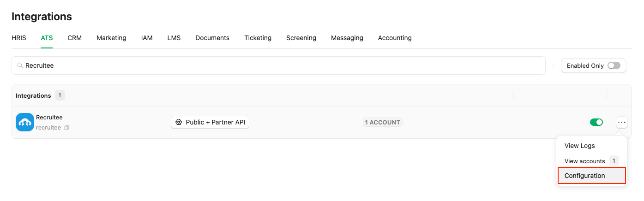Copy the recruitee slug via copy icon
This screenshot has width=644, height=201.
pyautogui.click(x=67, y=128)
